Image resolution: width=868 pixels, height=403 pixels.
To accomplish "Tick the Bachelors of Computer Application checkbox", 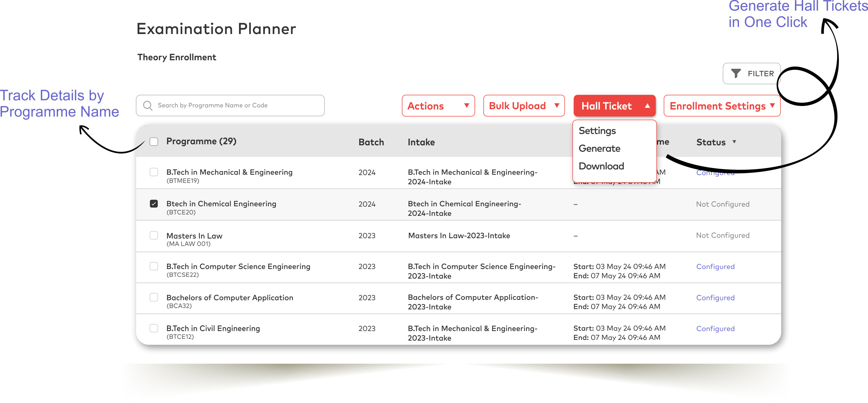I will 154,297.
